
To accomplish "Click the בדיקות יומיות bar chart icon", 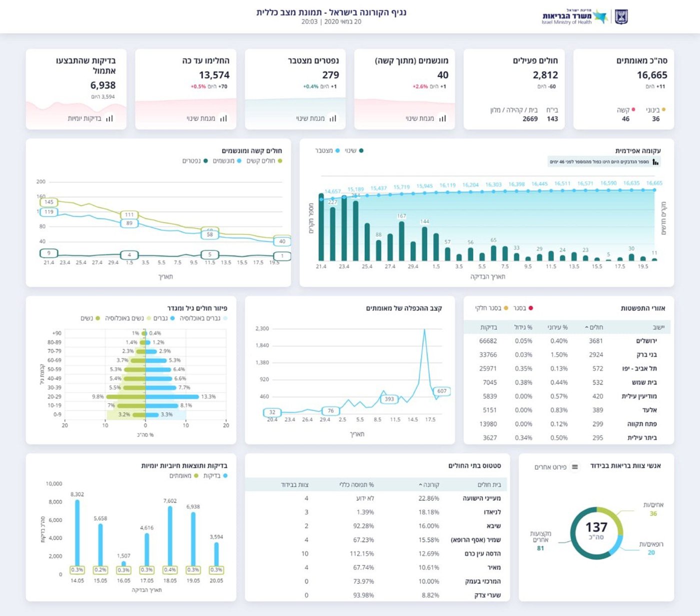I will tap(109, 118).
